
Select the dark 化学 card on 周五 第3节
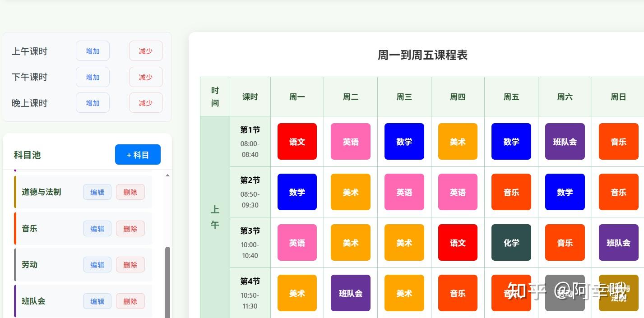pyautogui.click(x=511, y=243)
